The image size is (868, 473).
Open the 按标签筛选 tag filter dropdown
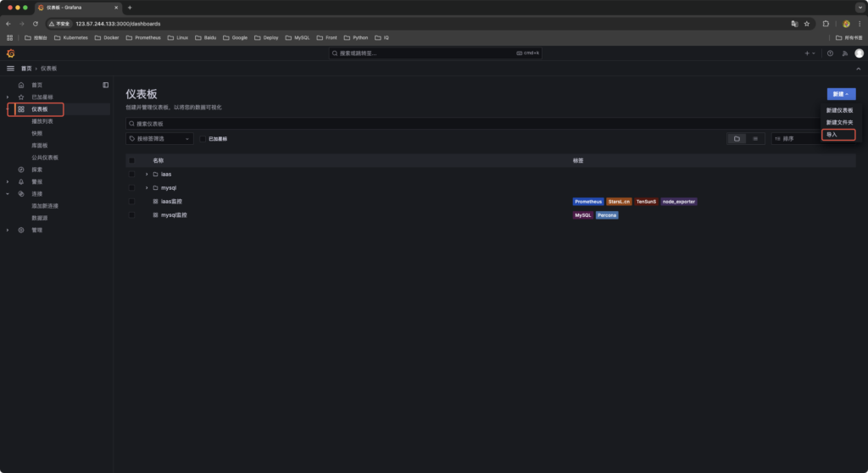click(x=159, y=138)
